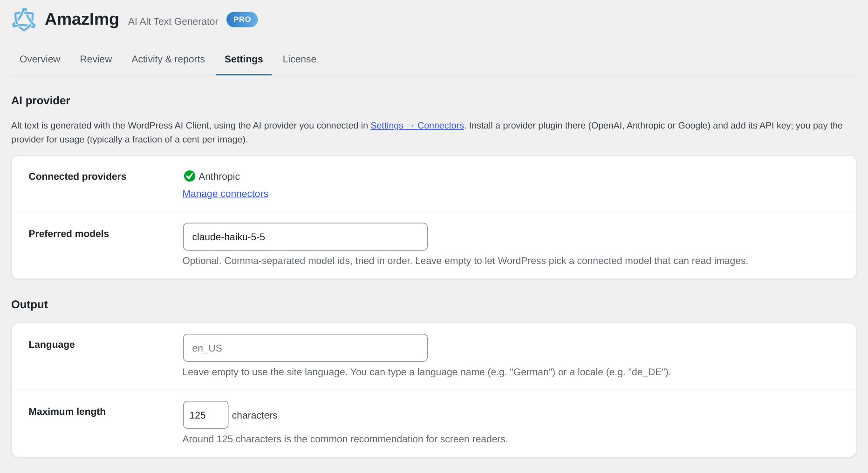The image size is (868, 473).
Task: Click the AmazImg title text
Action: coord(82,20)
